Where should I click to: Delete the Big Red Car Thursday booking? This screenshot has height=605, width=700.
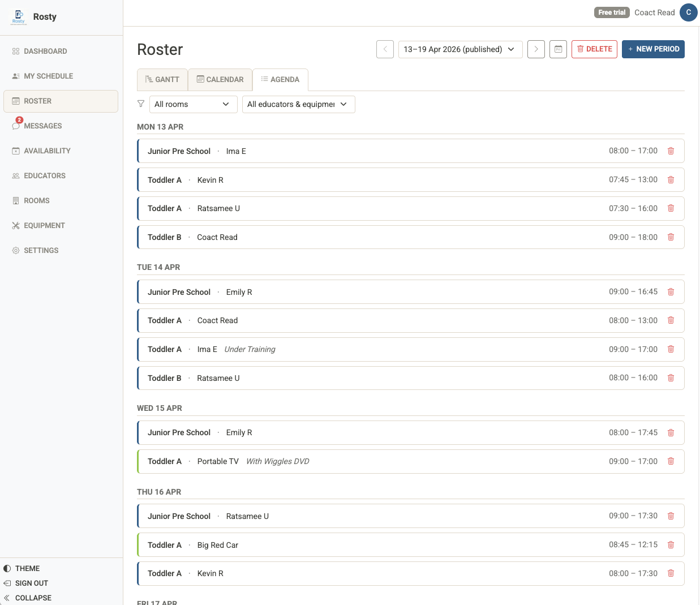[671, 544]
